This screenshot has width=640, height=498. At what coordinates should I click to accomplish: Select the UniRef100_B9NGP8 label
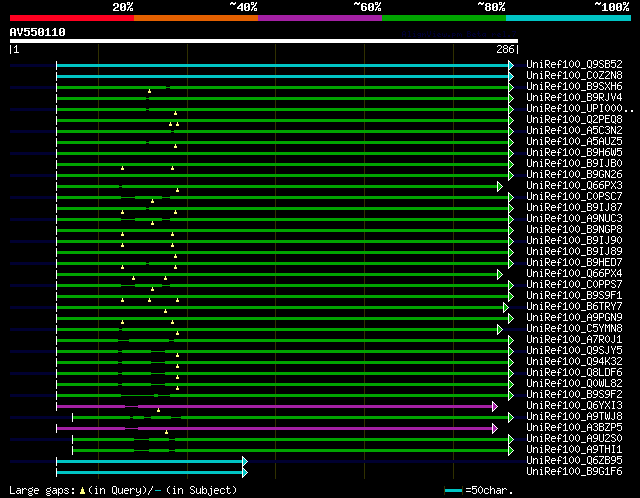click(574, 230)
